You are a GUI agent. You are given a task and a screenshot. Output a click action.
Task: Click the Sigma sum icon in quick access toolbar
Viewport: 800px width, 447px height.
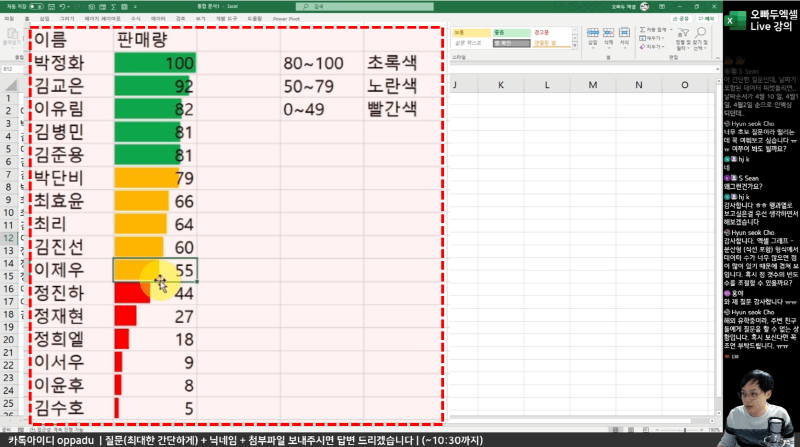point(113,7)
